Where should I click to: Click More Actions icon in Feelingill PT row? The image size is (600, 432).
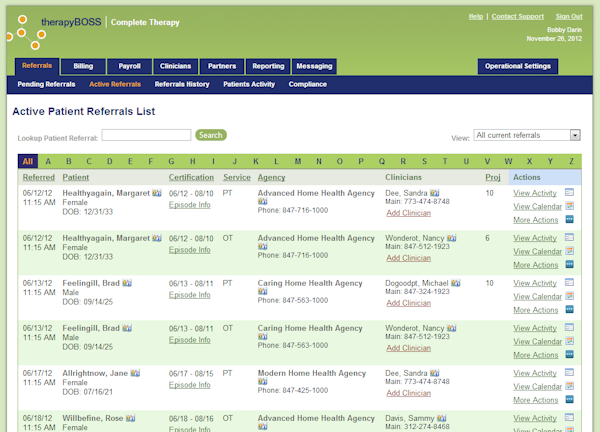[x=569, y=309]
